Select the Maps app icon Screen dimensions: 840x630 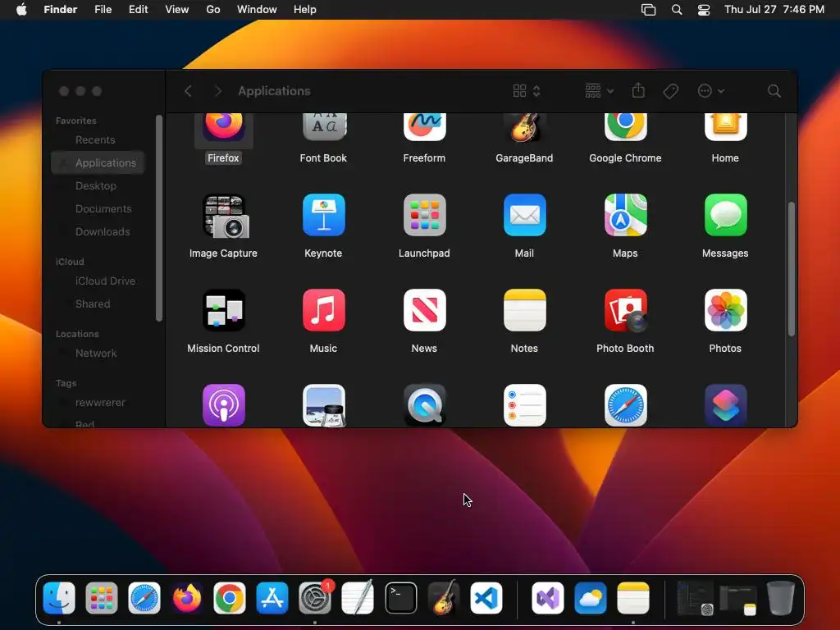pyautogui.click(x=625, y=215)
